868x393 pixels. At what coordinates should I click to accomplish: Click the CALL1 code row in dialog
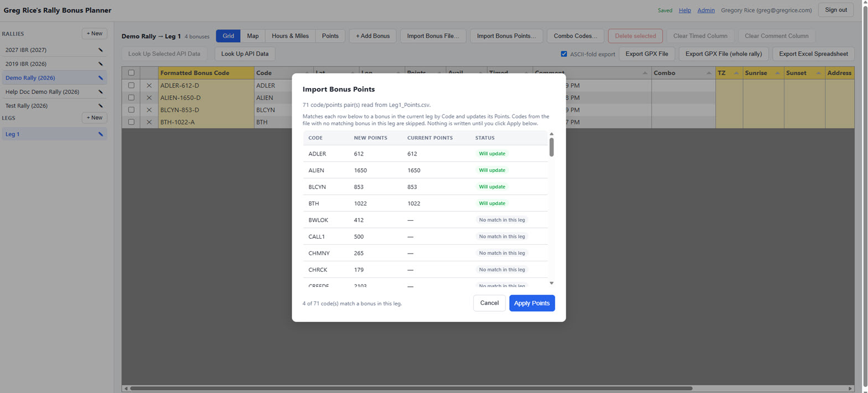click(425, 236)
